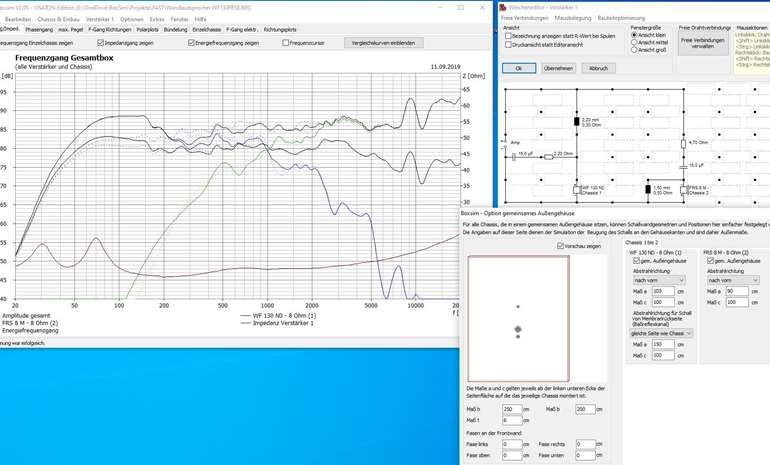Expand the 'gleiche Seite wie Chassis' dropdown
770x465 pixels.
tap(659, 333)
